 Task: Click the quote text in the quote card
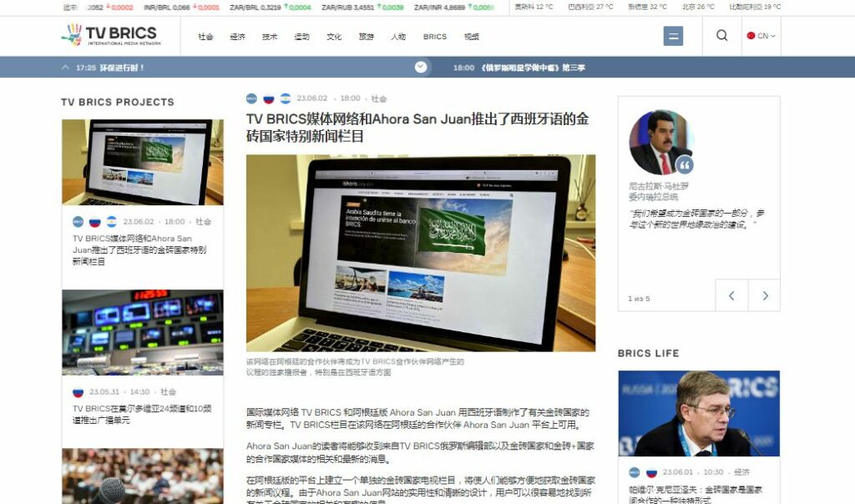click(696, 219)
